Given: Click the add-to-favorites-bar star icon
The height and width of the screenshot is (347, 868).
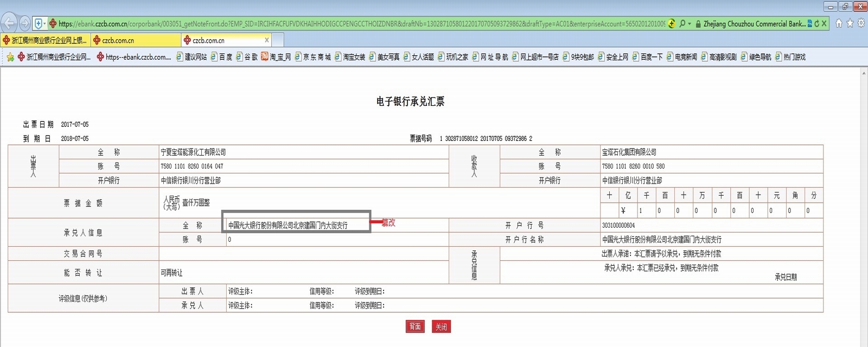Looking at the screenshot, I should (x=10, y=57).
